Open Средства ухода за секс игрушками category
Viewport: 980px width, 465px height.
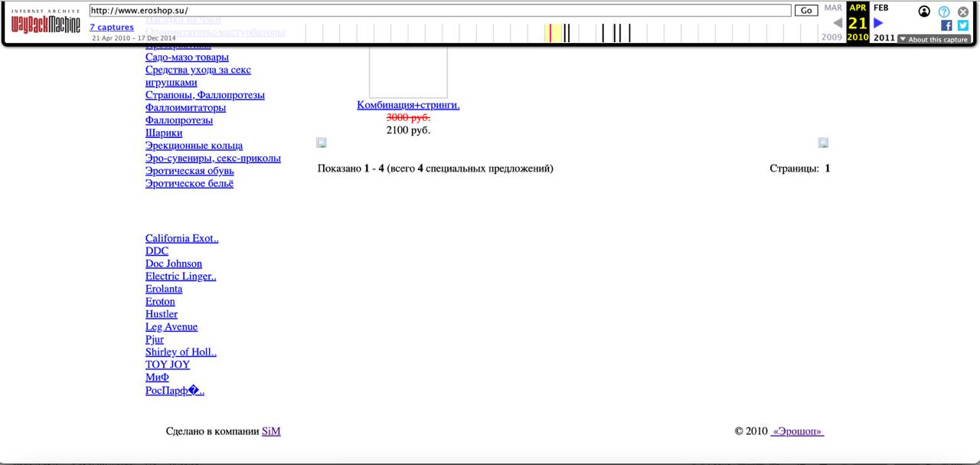[x=198, y=76]
